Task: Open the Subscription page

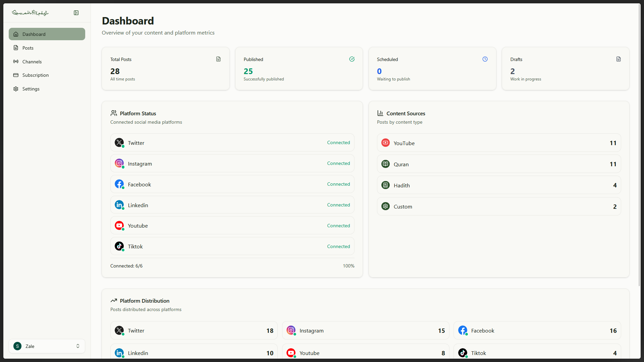Action: [35, 75]
